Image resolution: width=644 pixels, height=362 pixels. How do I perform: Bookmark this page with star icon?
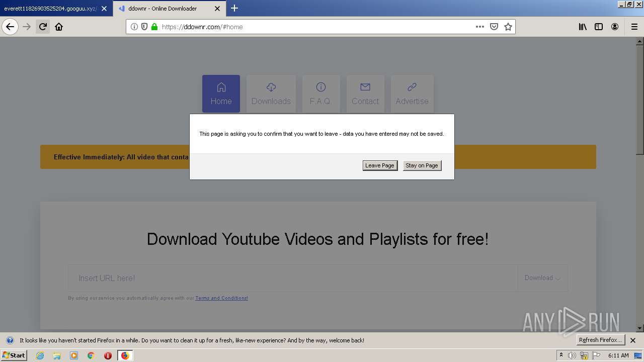(508, 27)
